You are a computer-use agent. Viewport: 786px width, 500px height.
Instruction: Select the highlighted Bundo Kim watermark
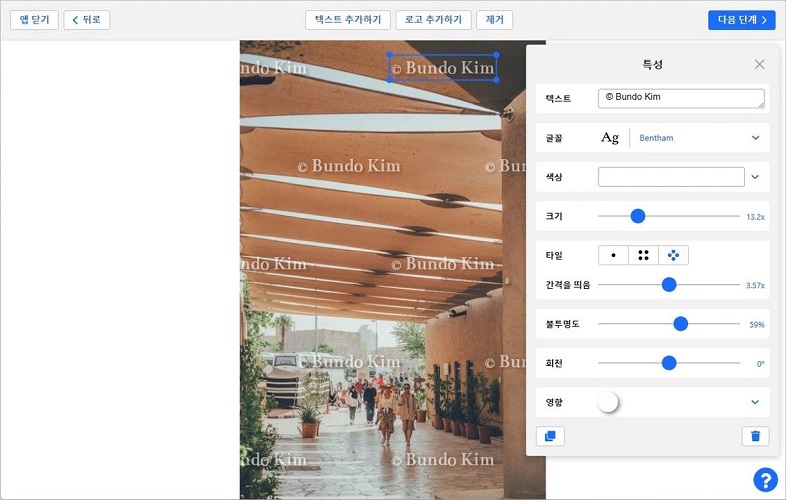coord(443,67)
